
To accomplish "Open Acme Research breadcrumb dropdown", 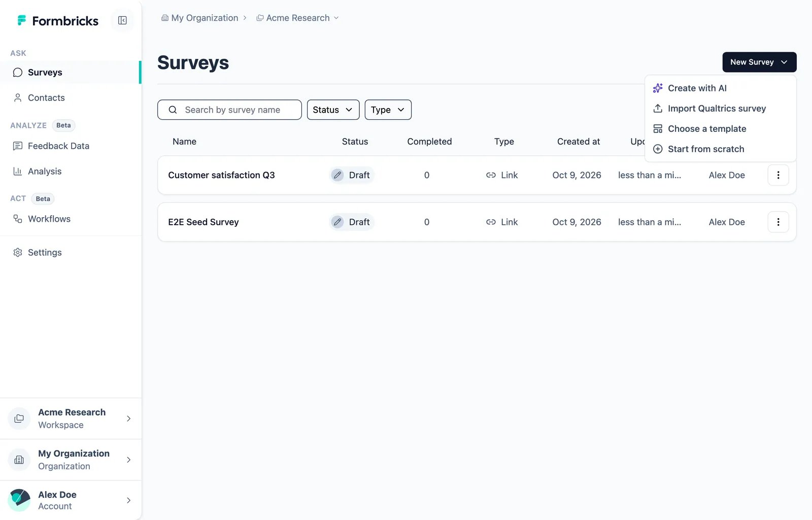I will 297,18.
